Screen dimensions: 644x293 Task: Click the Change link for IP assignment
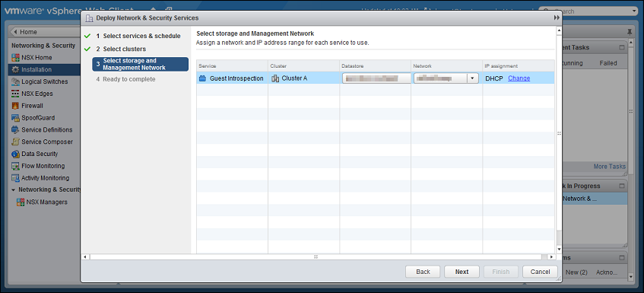click(x=519, y=78)
